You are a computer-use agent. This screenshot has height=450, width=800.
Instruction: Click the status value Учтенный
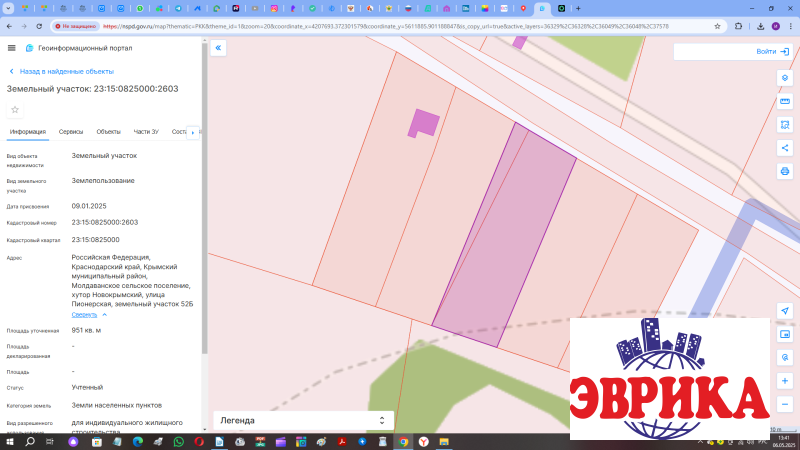point(87,387)
